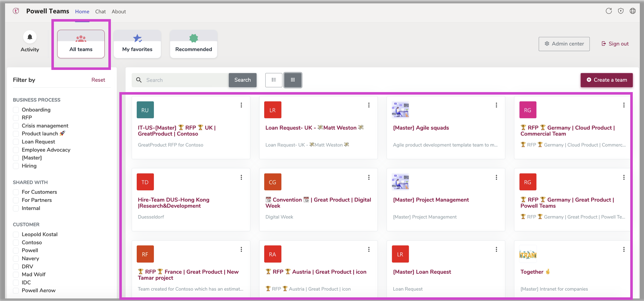Select the Recommended tab
The width and height of the screenshot is (644, 301).
point(194,44)
